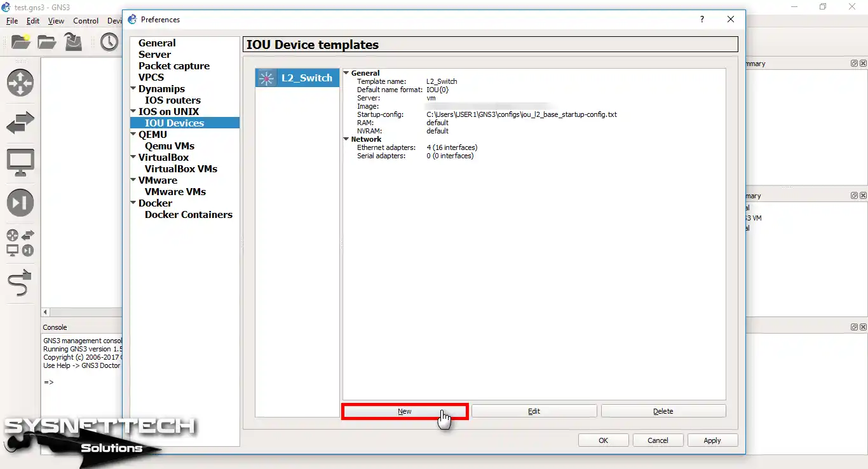This screenshot has height=469, width=868.
Task: Click the Preferences dialog help question mark
Action: click(702, 19)
